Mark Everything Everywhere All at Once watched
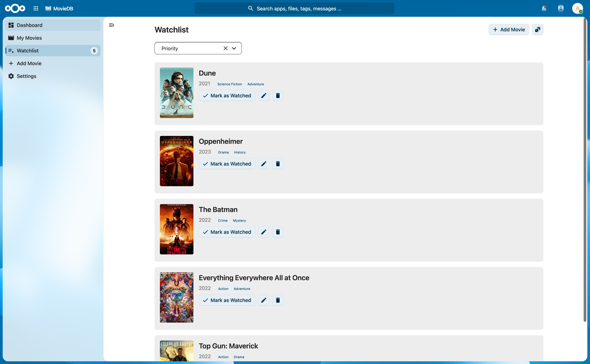The width and height of the screenshot is (590, 364). [227, 300]
